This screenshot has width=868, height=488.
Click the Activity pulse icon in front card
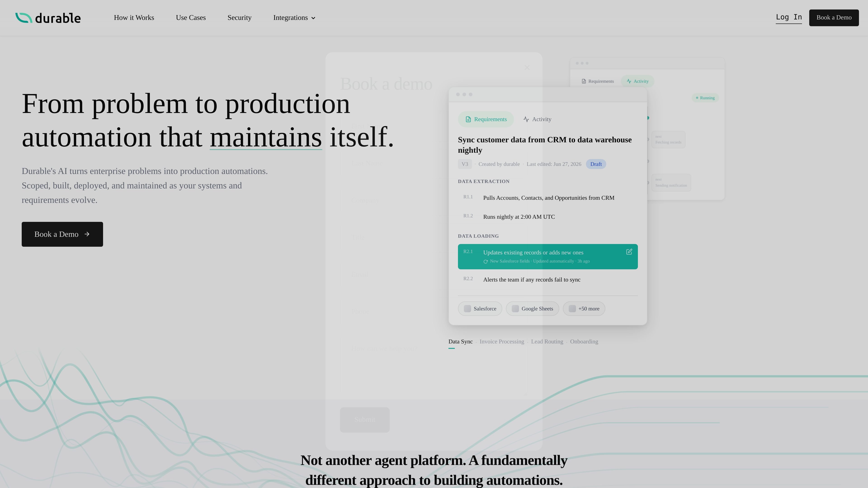click(526, 120)
